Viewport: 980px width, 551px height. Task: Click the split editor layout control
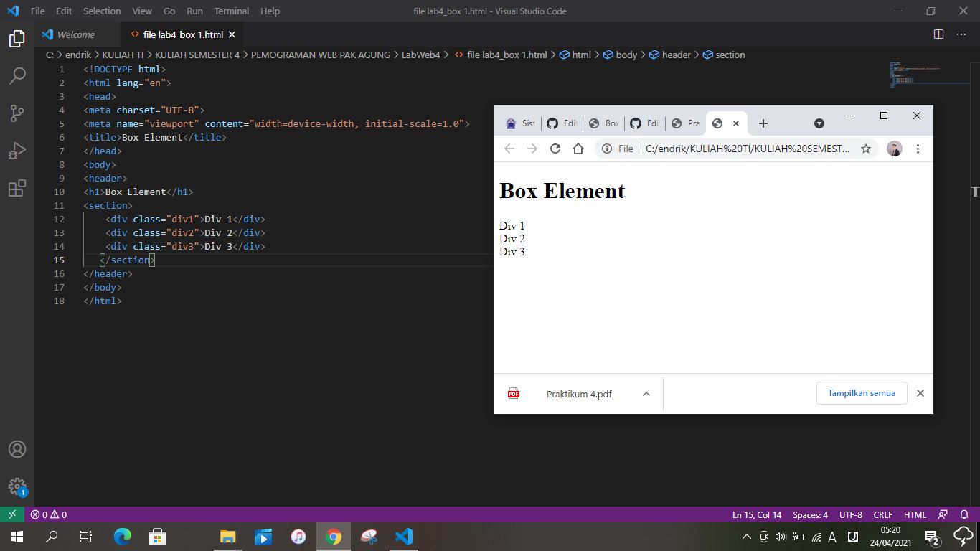938,34
